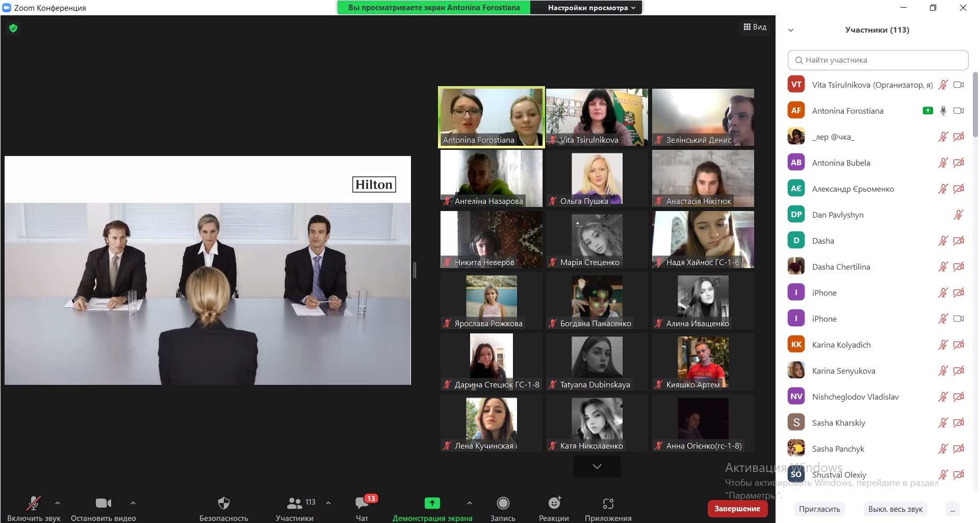Viewport: 980px width, 523px height.
Task: Select Ольга Пушка video tile
Action: pyautogui.click(x=597, y=178)
